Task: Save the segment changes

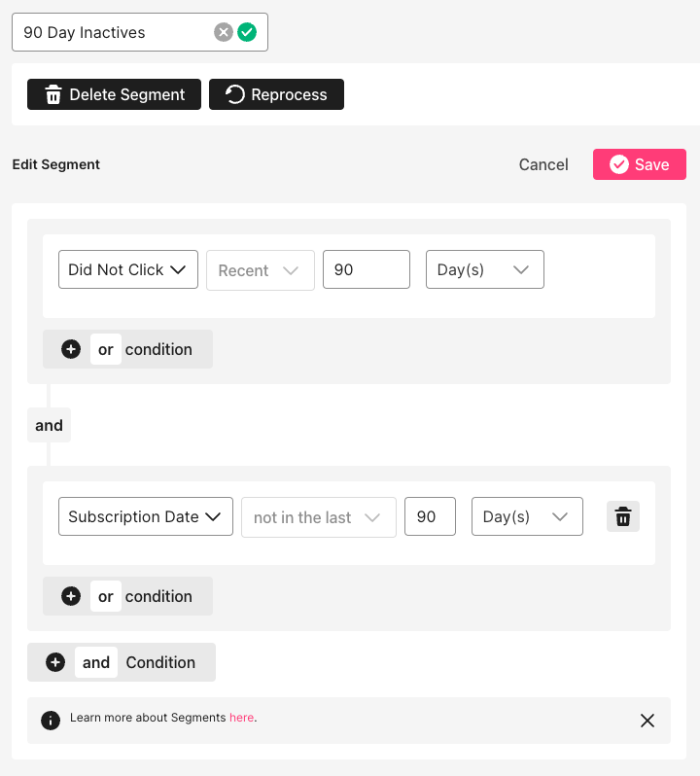Action: 639,164
